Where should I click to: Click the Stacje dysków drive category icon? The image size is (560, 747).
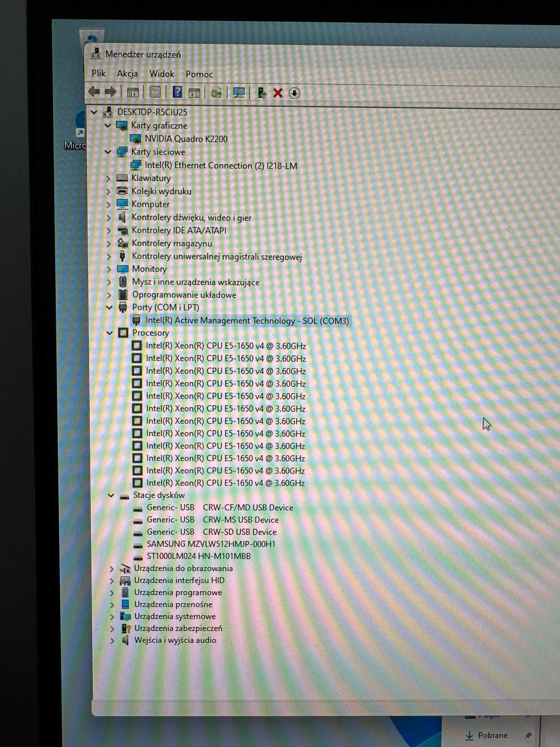(x=125, y=496)
